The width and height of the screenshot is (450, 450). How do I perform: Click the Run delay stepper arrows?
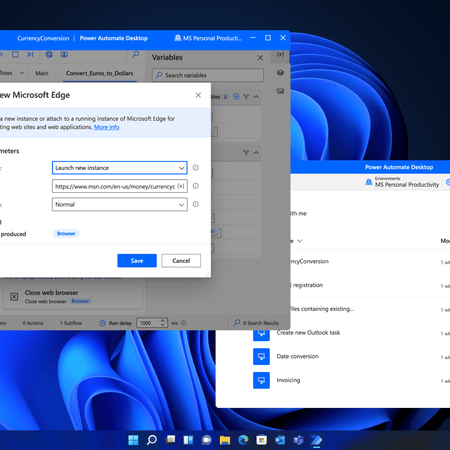pyautogui.click(x=163, y=323)
